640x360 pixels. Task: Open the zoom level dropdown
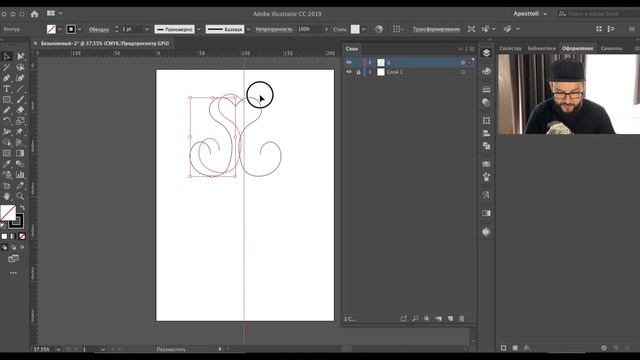pyautogui.click(x=58, y=349)
